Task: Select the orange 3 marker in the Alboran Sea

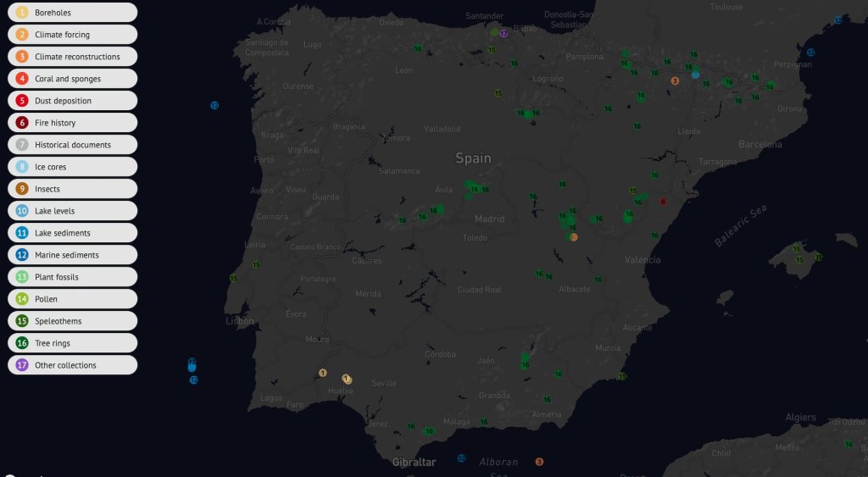Action: (539, 462)
